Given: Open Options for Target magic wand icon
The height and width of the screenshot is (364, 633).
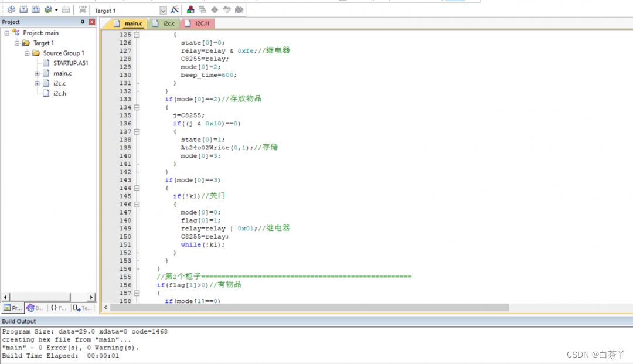Looking at the screenshot, I should tap(175, 10).
